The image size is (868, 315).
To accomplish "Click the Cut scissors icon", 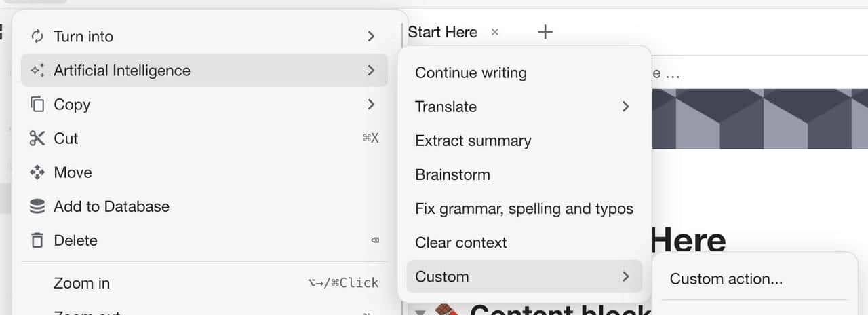I will 37,138.
